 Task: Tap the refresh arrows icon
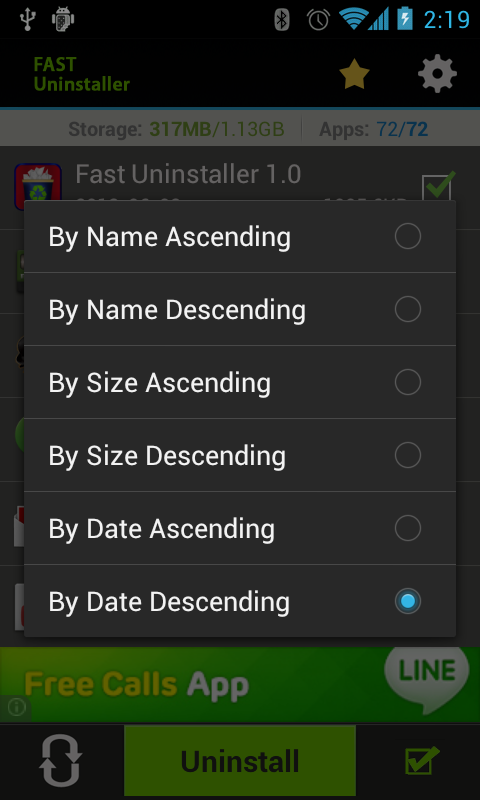coord(61,760)
